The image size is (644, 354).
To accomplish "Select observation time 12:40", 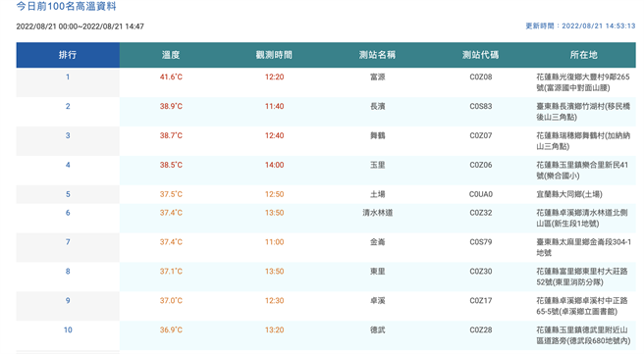I will coord(274,135).
